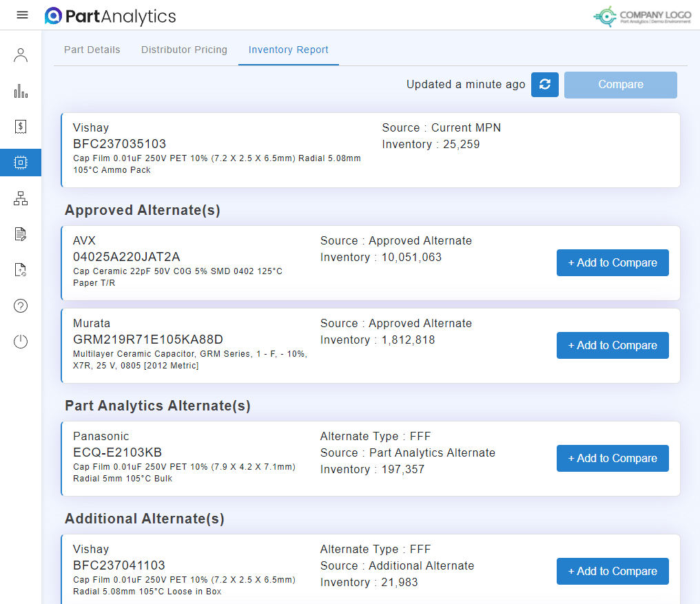Open the hierarchy tree sidebar icon
This screenshot has height=604, width=700.
(x=21, y=199)
